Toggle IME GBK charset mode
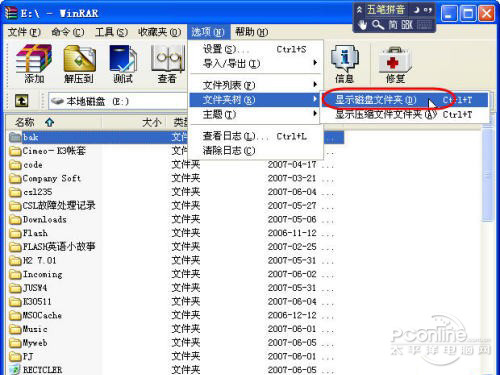500x375 pixels. click(x=406, y=25)
